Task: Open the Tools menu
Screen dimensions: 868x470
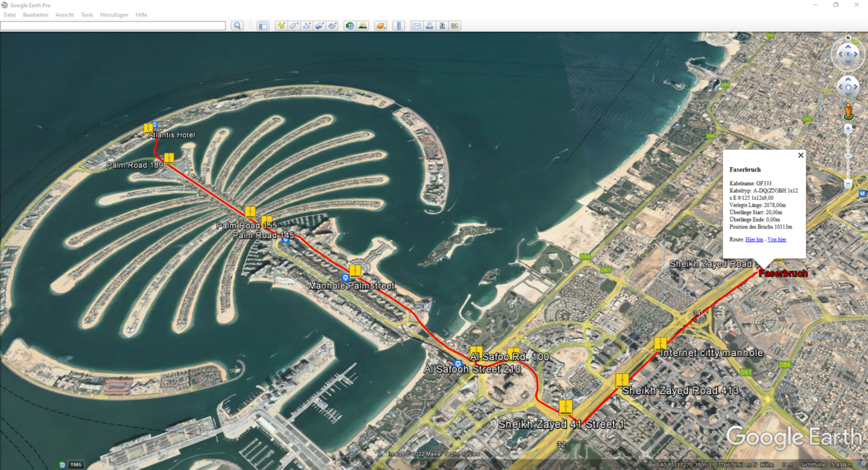Action: (x=86, y=14)
